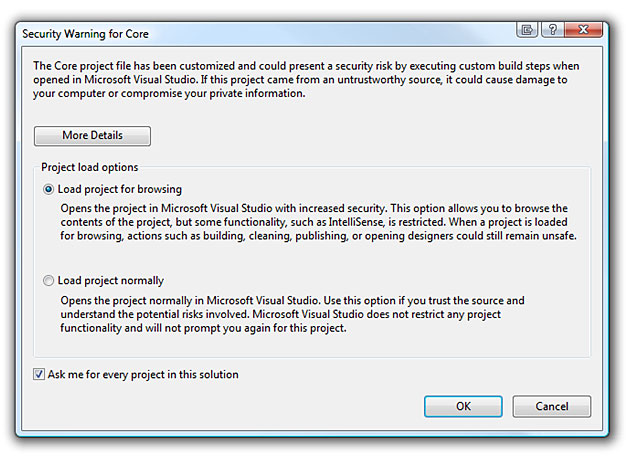
Task: Click the 'Project load options' group heading
Action: pos(90,167)
